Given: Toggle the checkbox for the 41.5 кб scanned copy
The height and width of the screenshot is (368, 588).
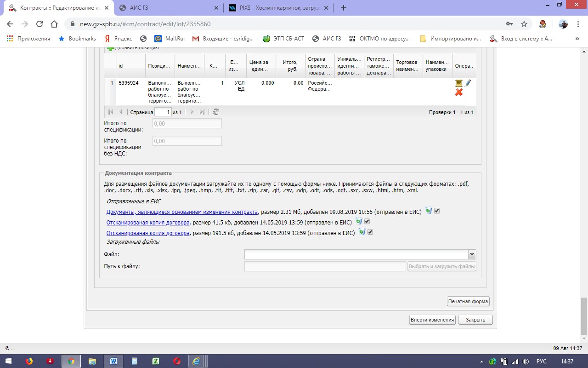Looking at the screenshot, I should pyautogui.click(x=367, y=222).
